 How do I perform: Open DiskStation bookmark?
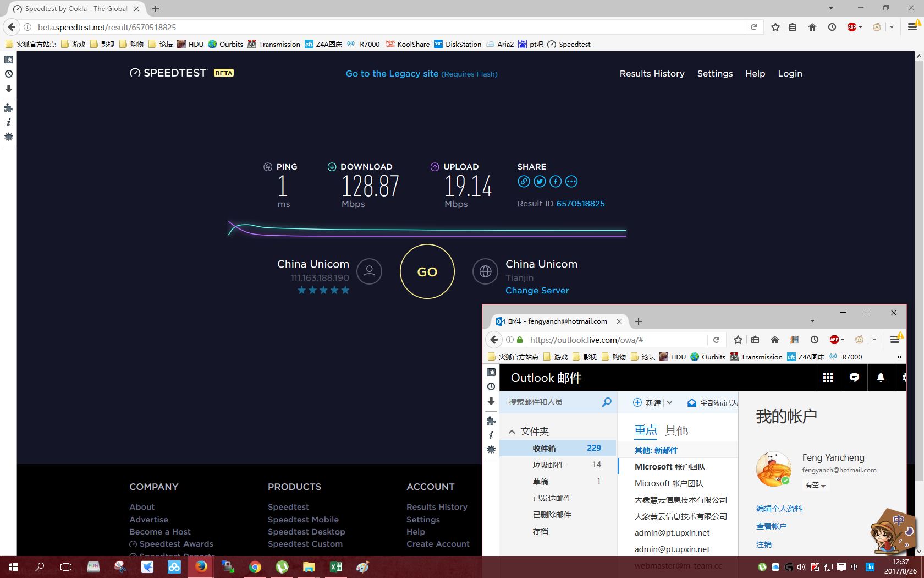click(458, 44)
